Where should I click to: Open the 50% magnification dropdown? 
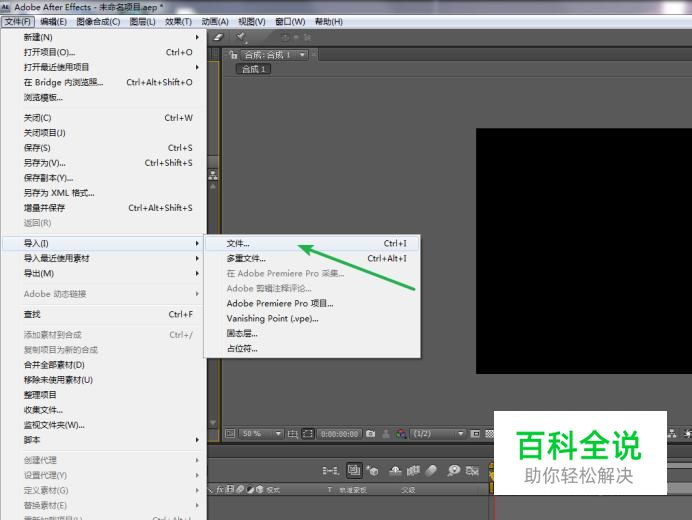(x=260, y=434)
